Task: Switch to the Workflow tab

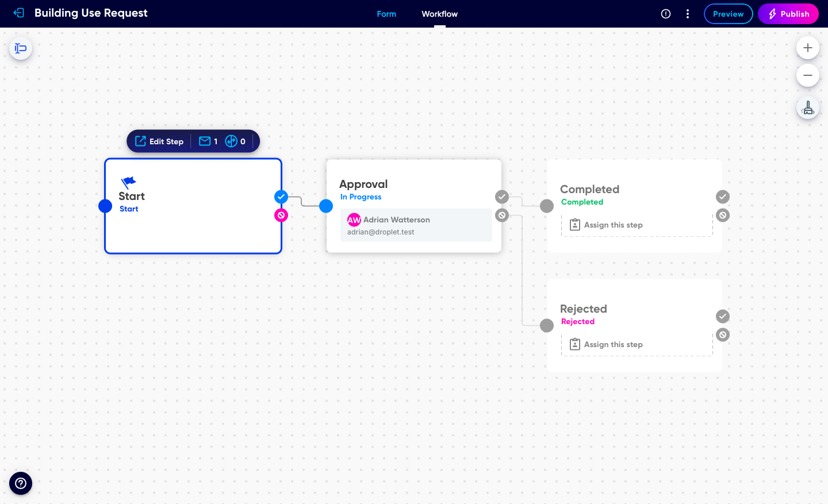Action: pyautogui.click(x=439, y=14)
